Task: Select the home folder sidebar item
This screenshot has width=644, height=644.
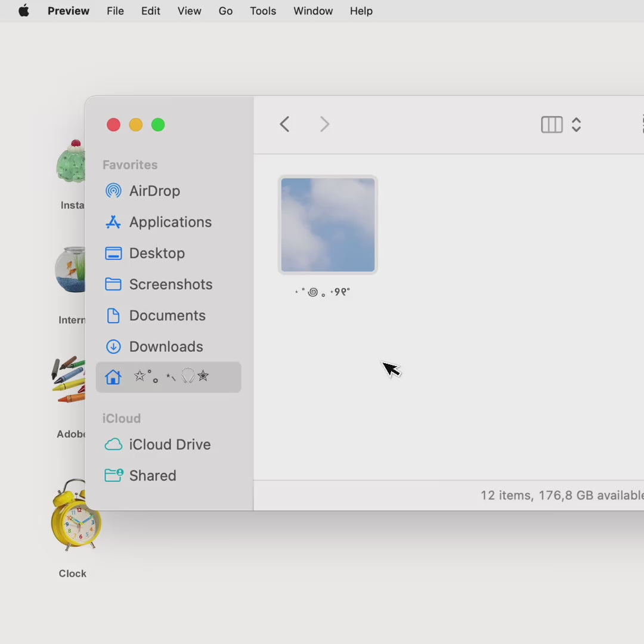Action: pyautogui.click(x=168, y=377)
